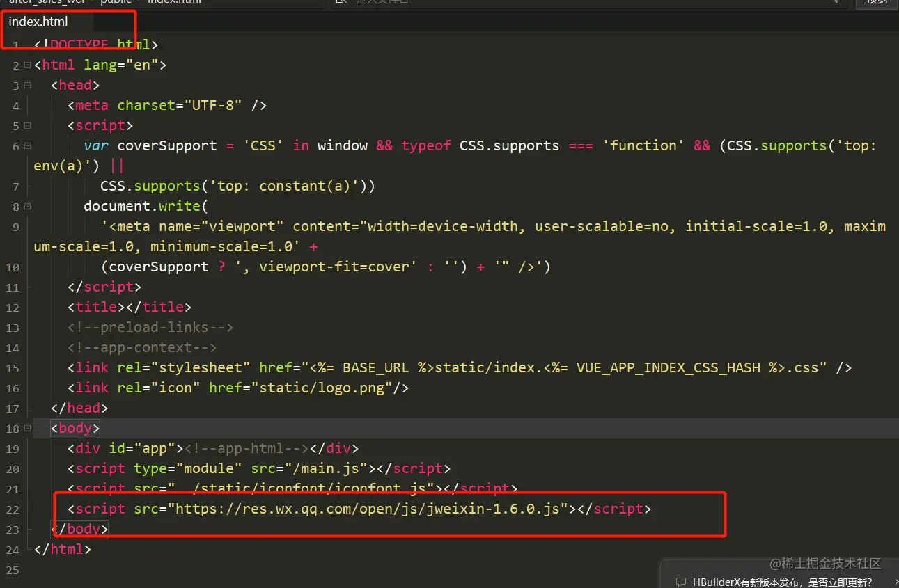
Task: Click the charset="UTF-8" attribute on line 4
Action: pos(180,106)
